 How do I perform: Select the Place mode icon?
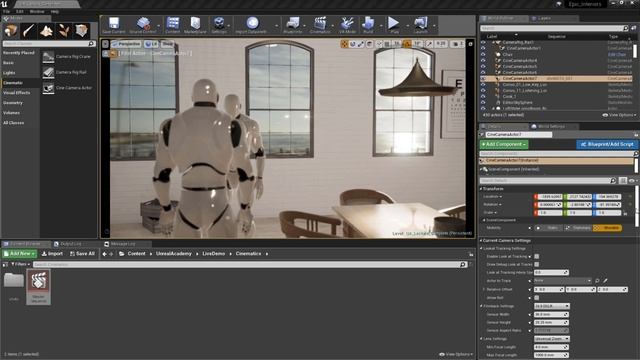11,31
